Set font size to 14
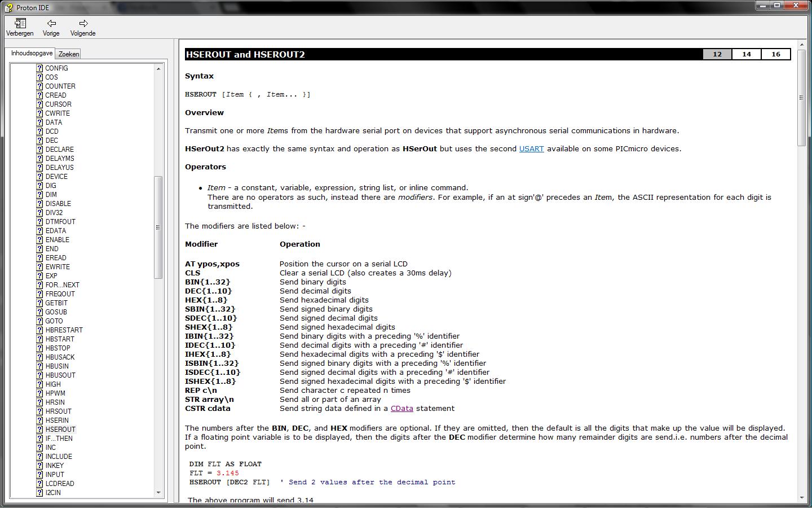This screenshot has width=812, height=508. click(x=747, y=54)
